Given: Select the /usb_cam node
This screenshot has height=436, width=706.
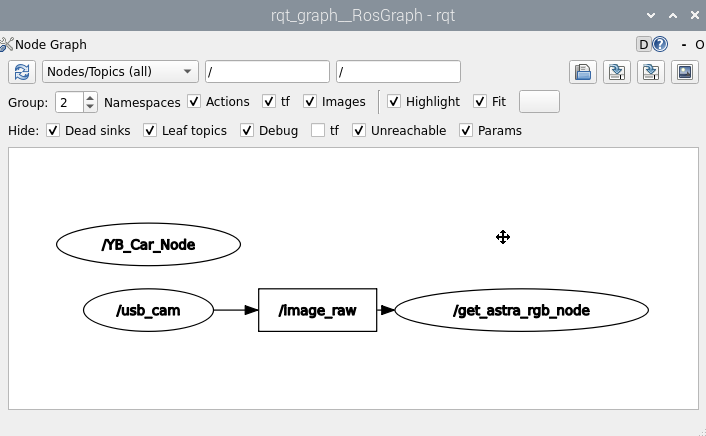Looking at the screenshot, I should pyautogui.click(x=149, y=310).
